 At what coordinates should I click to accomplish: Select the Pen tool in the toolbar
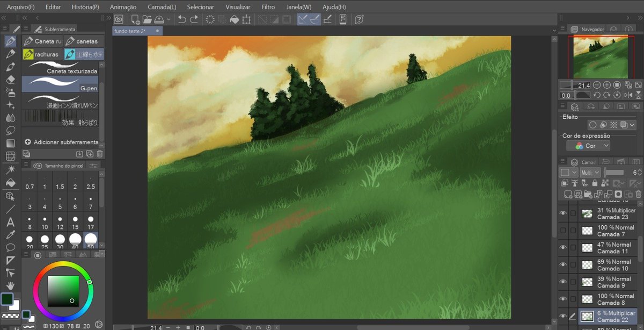point(10,41)
